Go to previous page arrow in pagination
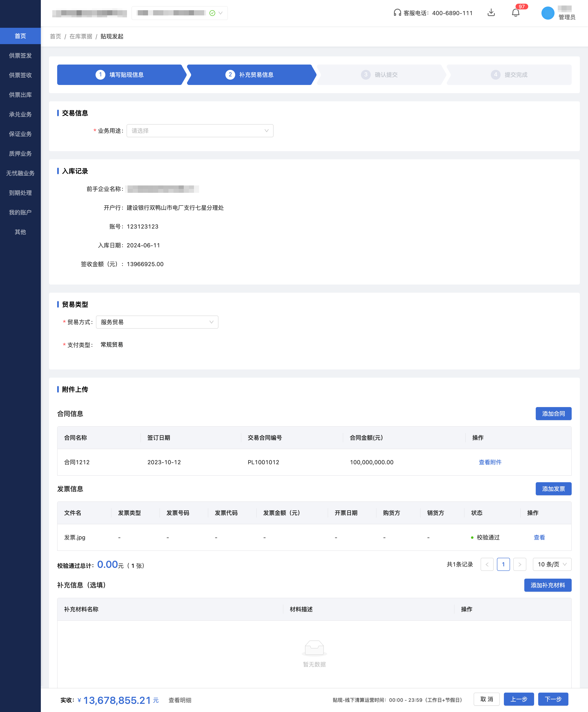588x712 pixels. point(487,564)
